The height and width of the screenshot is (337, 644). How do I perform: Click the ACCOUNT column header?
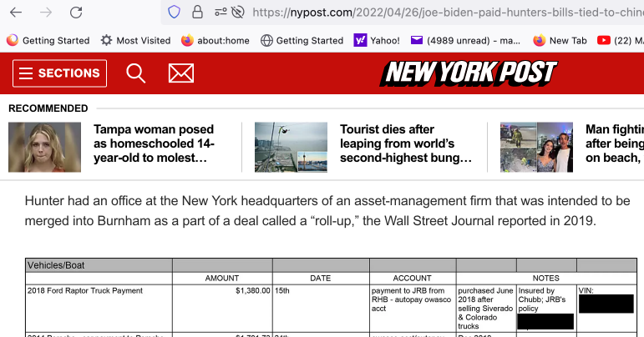pos(413,278)
